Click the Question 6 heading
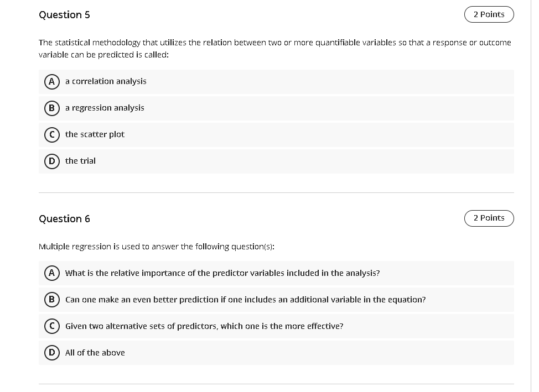539x392 pixels. click(x=65, y=218)
